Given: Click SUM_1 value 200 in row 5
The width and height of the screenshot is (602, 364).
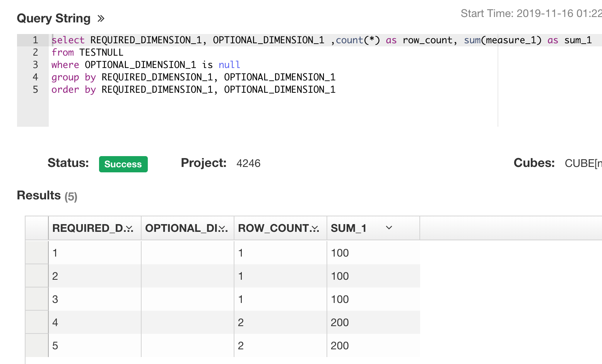Looking at the screenshot, I should pyautogui.click(x=340, y=345).
